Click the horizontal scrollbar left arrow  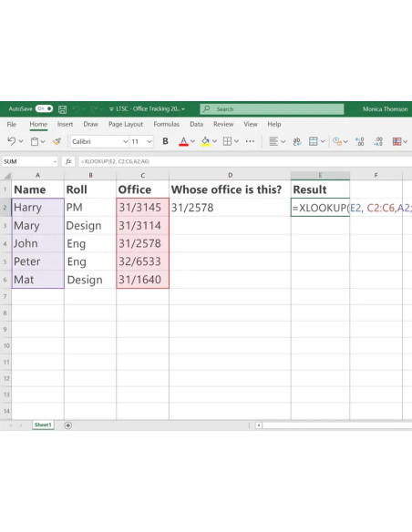[x=259, y=425]
